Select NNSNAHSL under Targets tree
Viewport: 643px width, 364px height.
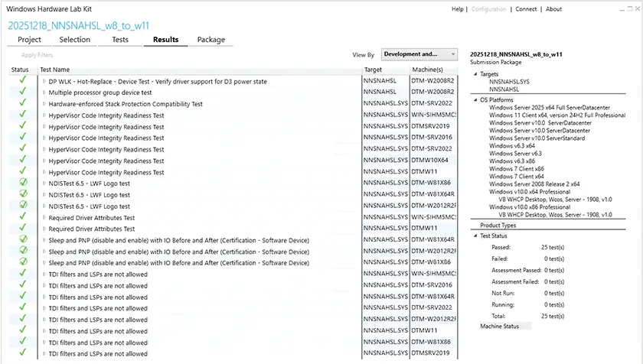point(504,89)
